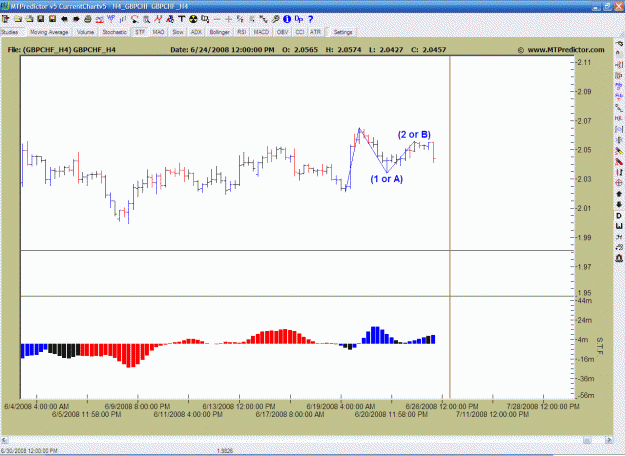Click the (2 or B) wave label

click(414, 135)
